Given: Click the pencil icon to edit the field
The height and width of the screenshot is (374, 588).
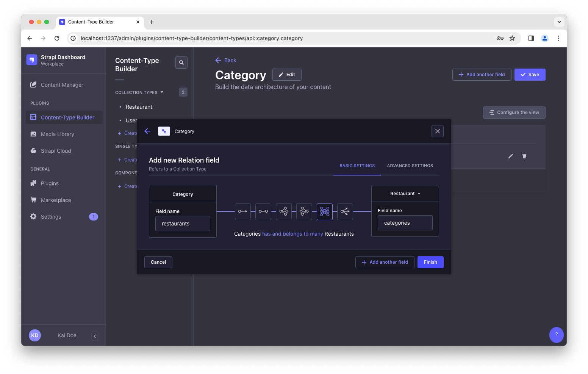Looking at the screenshot, I should point(510,156).
